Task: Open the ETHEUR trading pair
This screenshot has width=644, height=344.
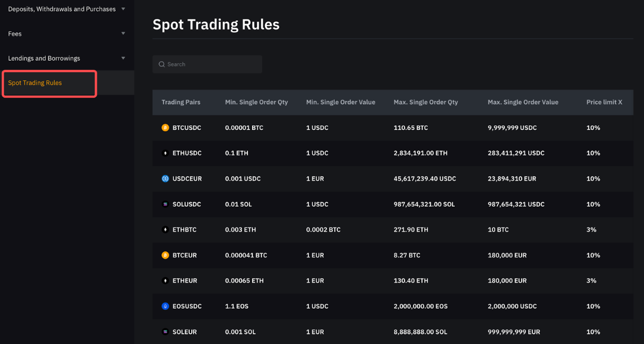Action: (185, 281)
